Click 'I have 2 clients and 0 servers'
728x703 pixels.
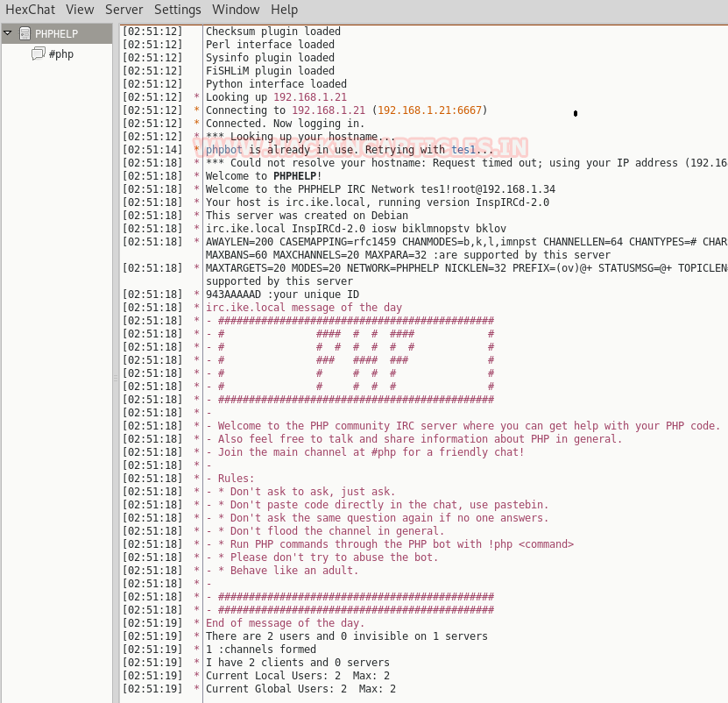click(x=298, y=663)
